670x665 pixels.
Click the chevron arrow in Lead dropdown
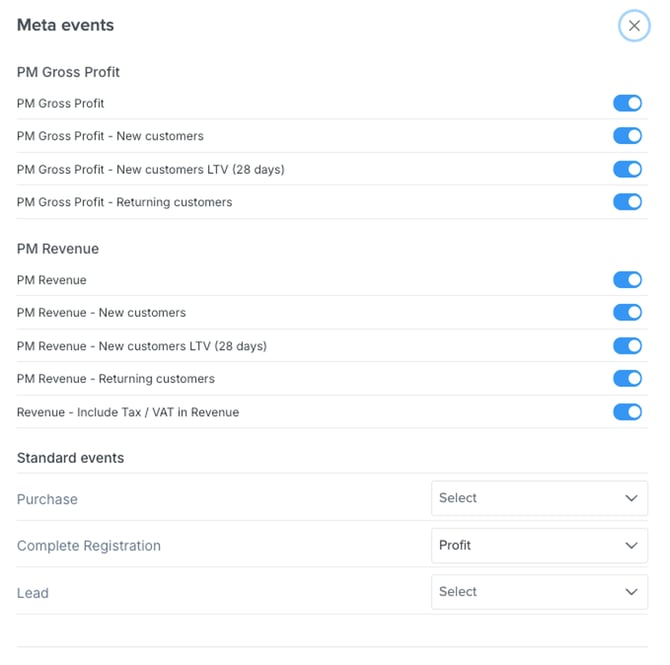click(631, 592)
